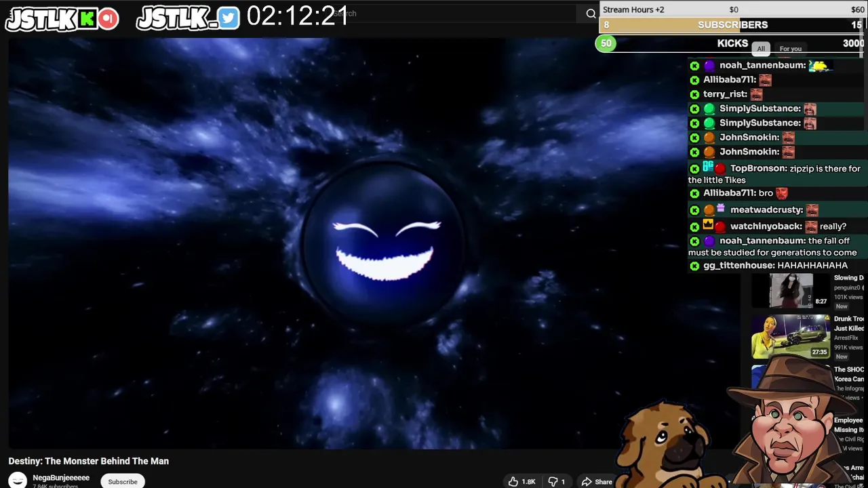This screenshot has width=868, height=488.
Task: Subscribe to the NegaBunjeeeeee channel
Action: [123, 481]
